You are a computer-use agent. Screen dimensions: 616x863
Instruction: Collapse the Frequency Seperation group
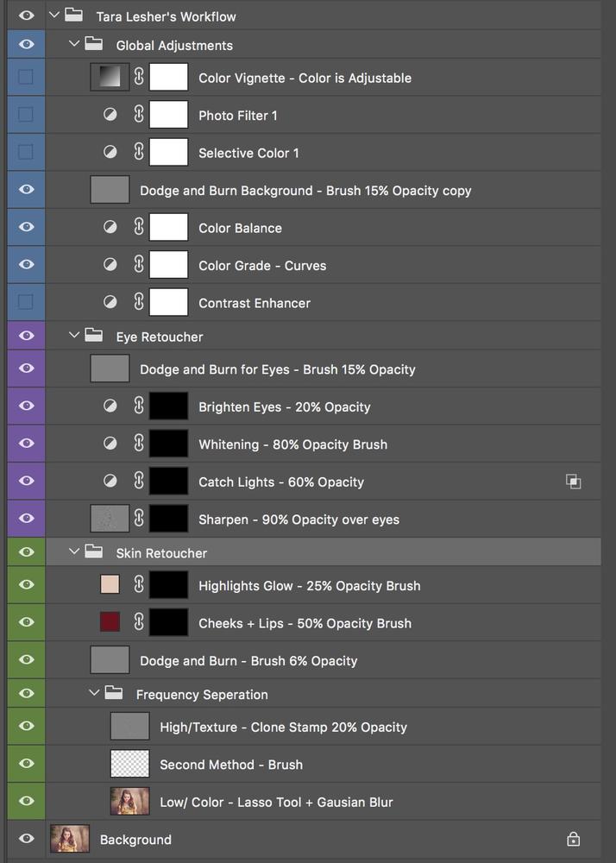pos(94,693)
